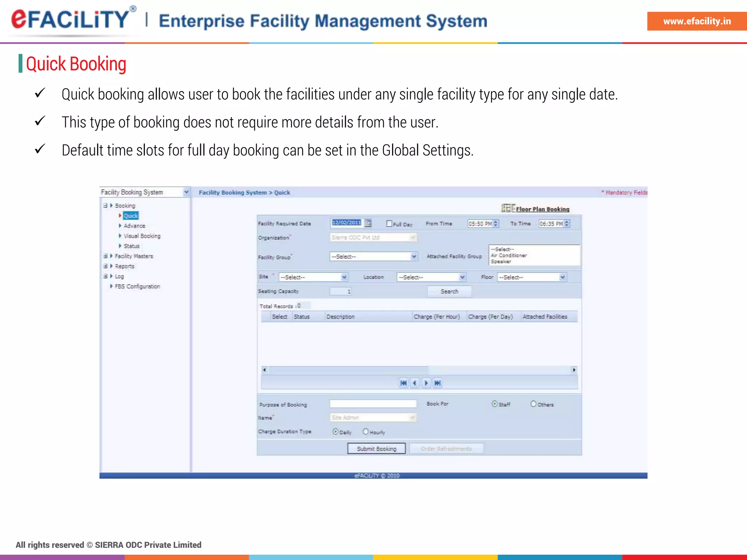Viewport: 747px width, 560px height.
Task: Go to first page of results
Action: click(x=403, y=383)
